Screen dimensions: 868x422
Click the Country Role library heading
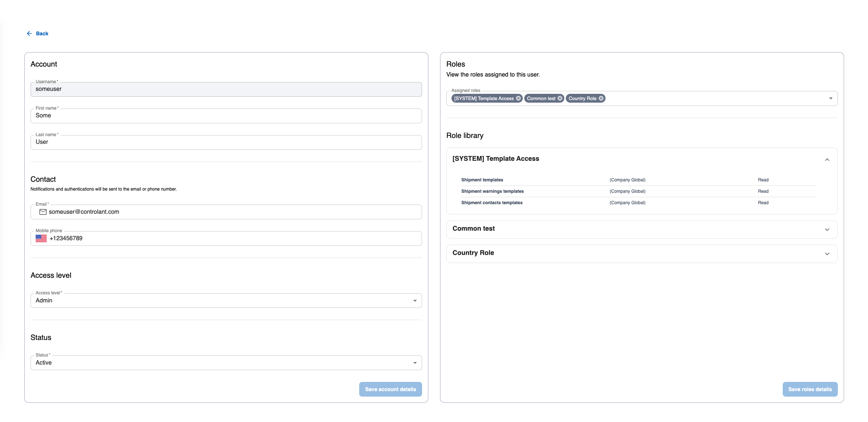(x=473, y=253)
